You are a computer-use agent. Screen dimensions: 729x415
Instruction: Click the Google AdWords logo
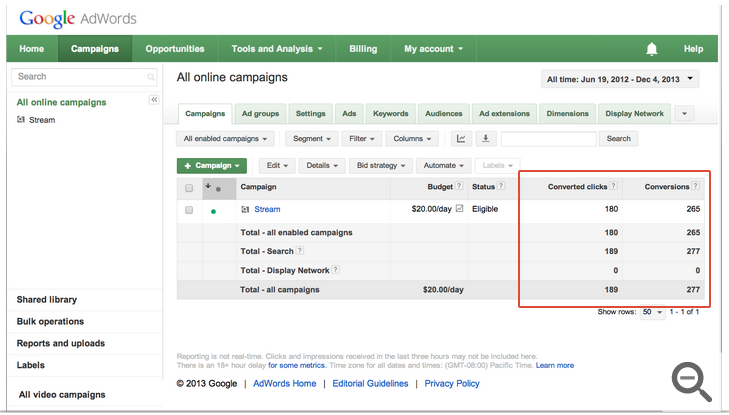[78, 19]
